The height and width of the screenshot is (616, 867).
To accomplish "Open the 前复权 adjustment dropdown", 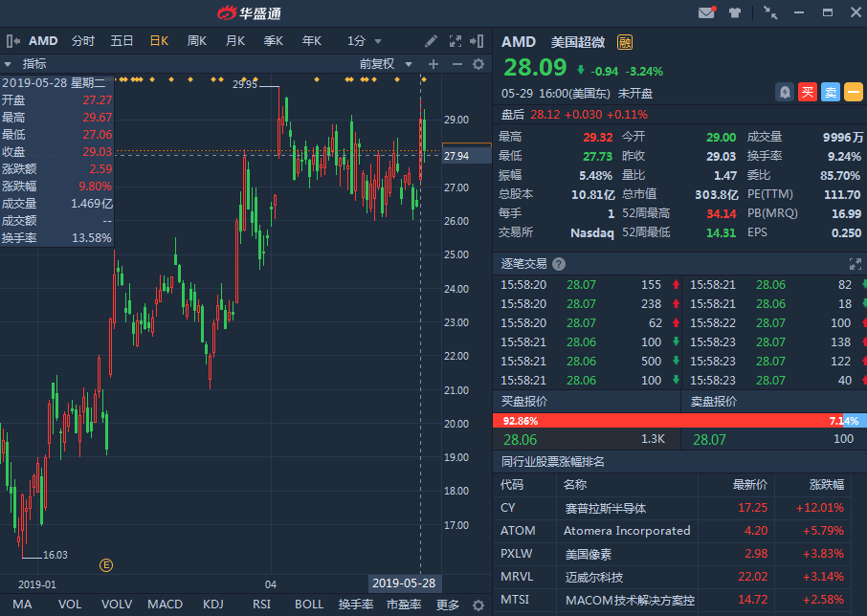I will 383,64.
